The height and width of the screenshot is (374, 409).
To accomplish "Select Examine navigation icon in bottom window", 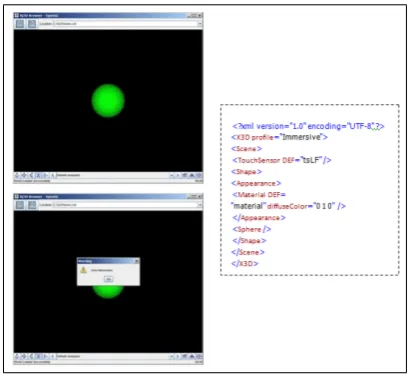I will coord(45,356).
